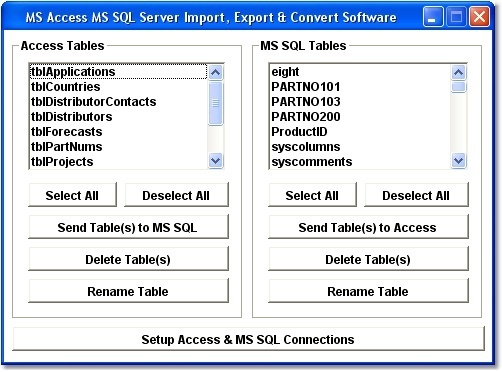This screenshot has height=372, width=502.
Task: Click Deselect All under MS SQL Tables
Action: click(416, 195)
